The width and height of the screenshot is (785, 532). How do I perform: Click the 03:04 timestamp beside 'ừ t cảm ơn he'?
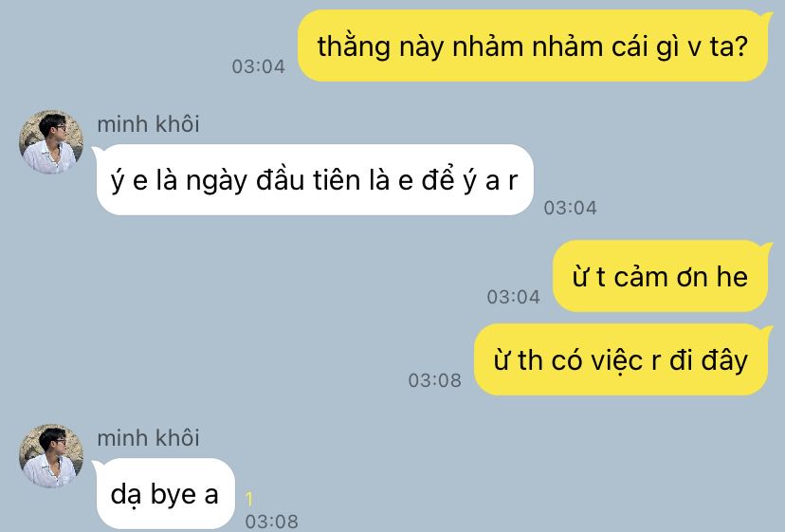pos(513,297)
